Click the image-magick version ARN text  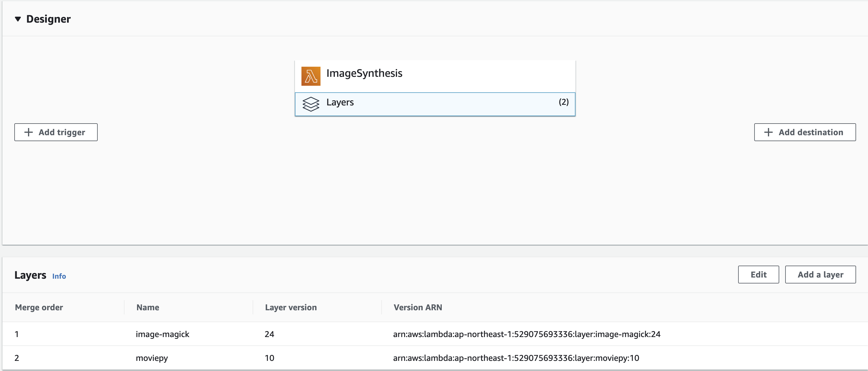tap(526, 334)
